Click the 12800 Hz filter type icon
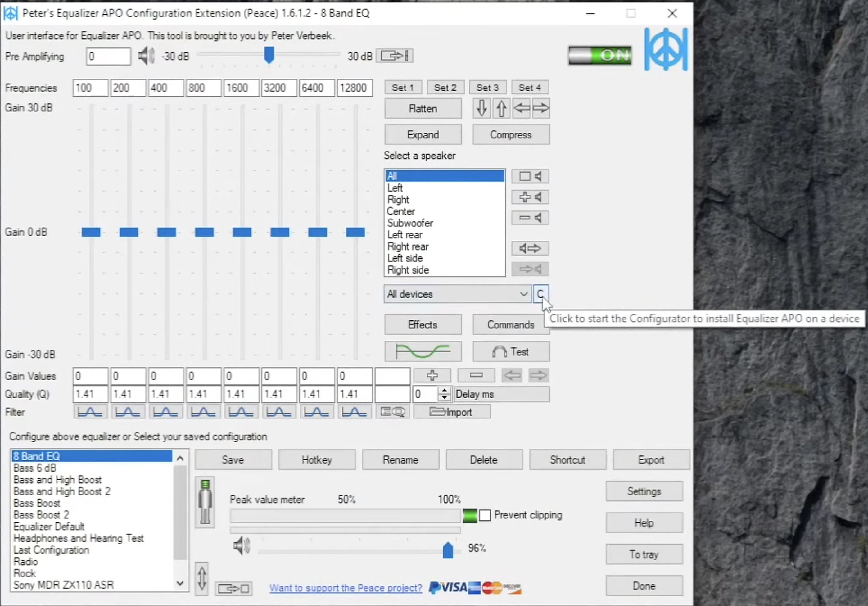 (354, 412)
